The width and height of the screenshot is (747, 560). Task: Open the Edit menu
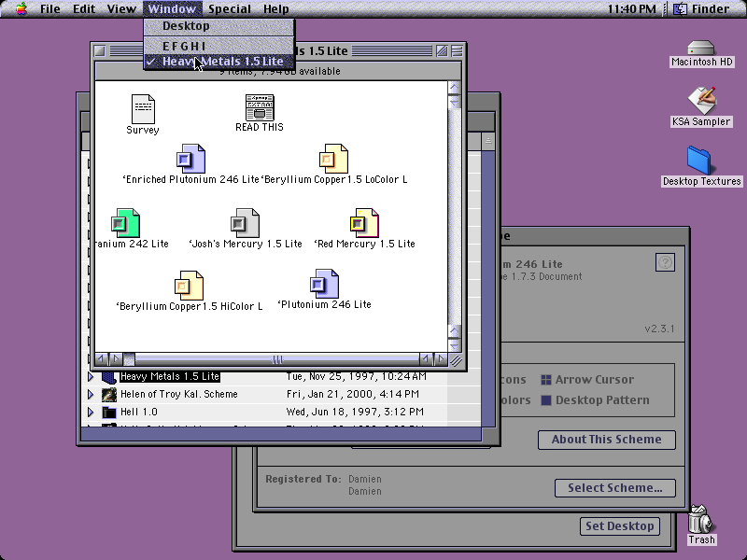coord(84,8)
